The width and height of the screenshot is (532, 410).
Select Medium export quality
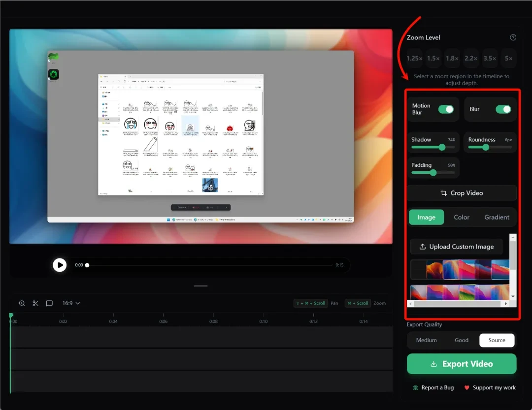[x=427, y=340]
